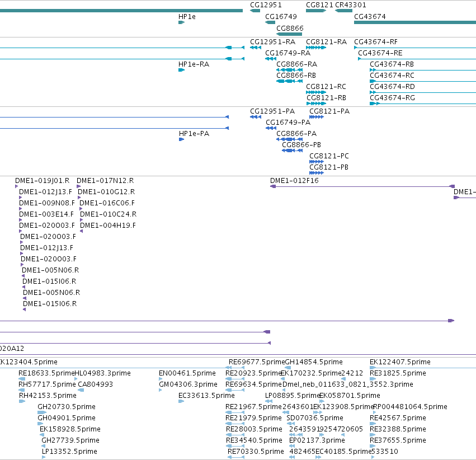Screen dimensions: 476x460
Task: Click protein CG16749-PA
Action: coord(271,128)
